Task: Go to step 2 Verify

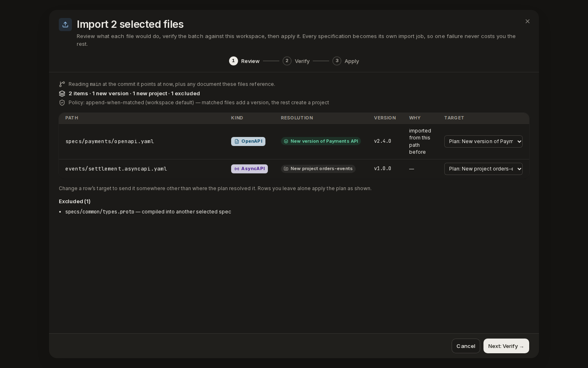Action: [x=296, y=61]
